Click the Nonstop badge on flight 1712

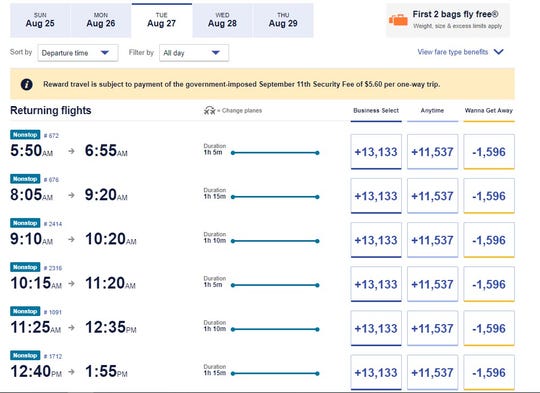(25, 355)
